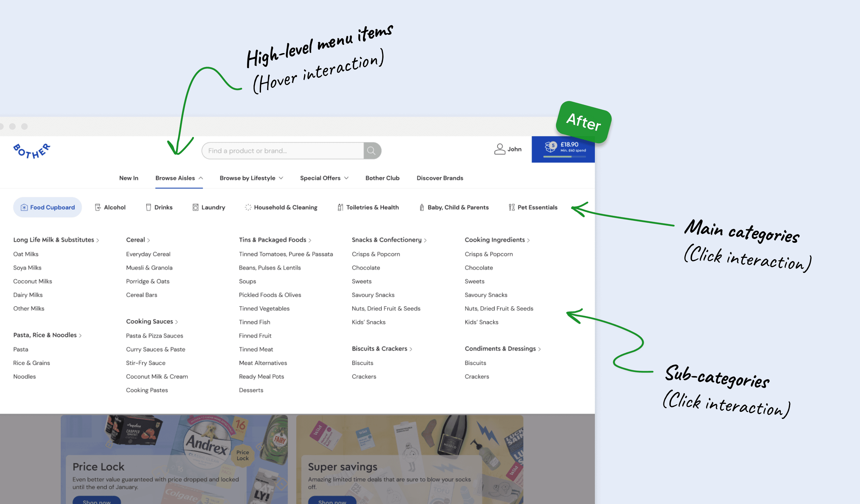Viewport: 860px width, 504px height.
Task: Click the search magnifier icon
Action: (x=372, y=151)
